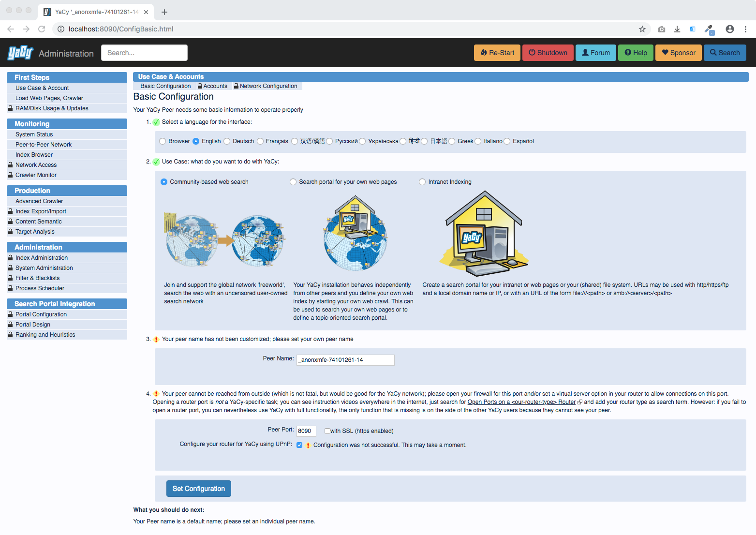Open Load Web Pages, Crawler menu item
The height and width of the screenshot is (535, 756).
[67, 98]
